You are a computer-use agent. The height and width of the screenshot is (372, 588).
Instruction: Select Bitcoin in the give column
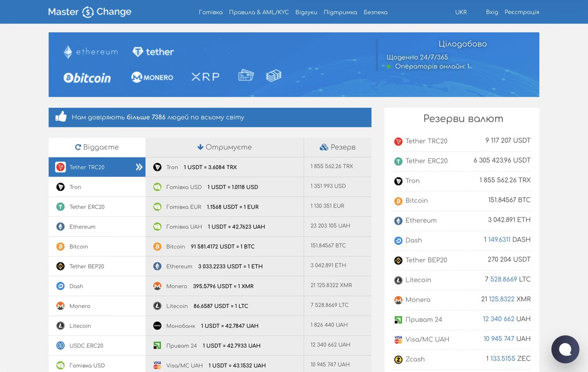tap(79, 247)
